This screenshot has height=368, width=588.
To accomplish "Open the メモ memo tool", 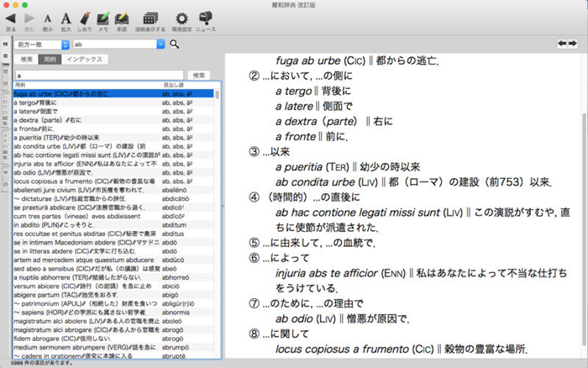I will click(102, 17).
